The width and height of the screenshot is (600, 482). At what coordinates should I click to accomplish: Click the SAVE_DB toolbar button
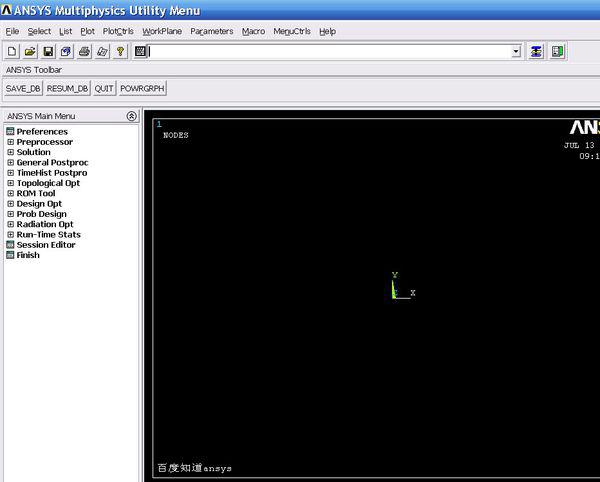(23, 88)
